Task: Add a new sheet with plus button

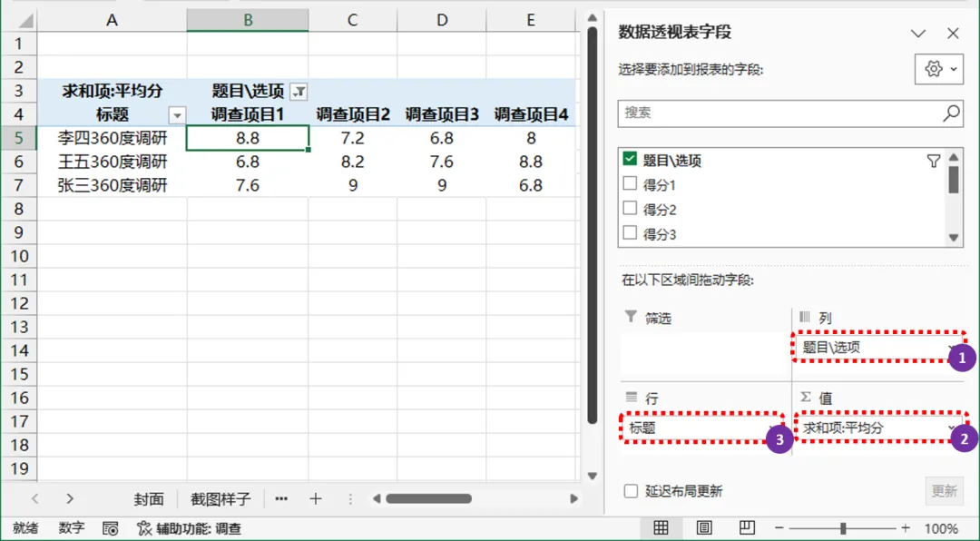Action: click(x=316, y=499)
